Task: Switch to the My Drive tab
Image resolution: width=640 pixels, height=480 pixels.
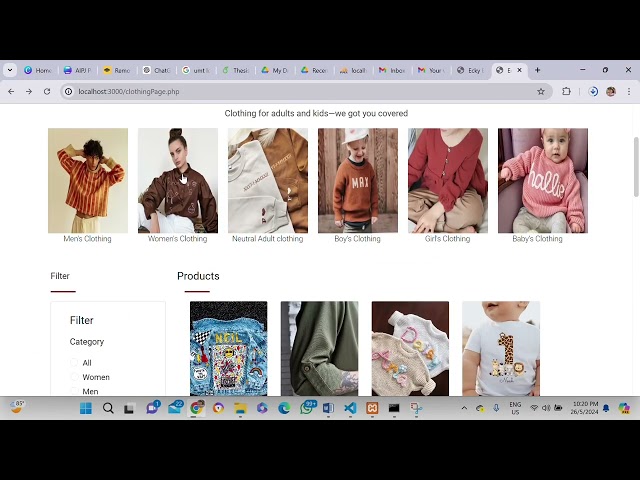Action: pos(275,70)
